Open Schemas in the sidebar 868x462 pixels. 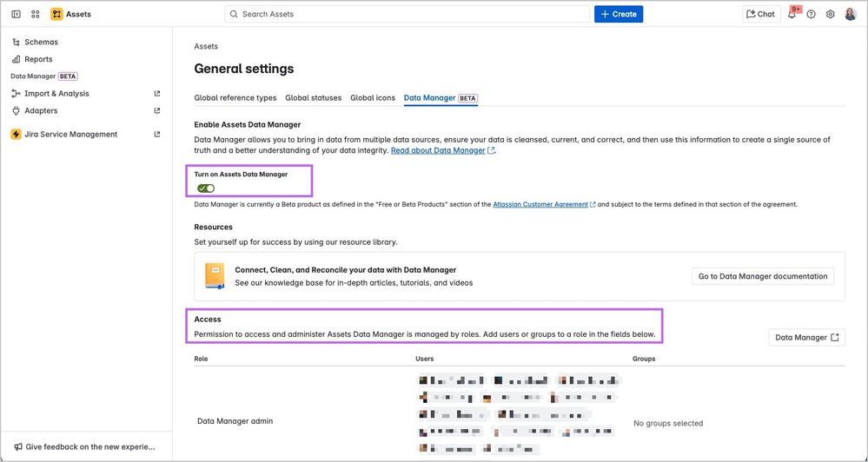coord(41,42)
